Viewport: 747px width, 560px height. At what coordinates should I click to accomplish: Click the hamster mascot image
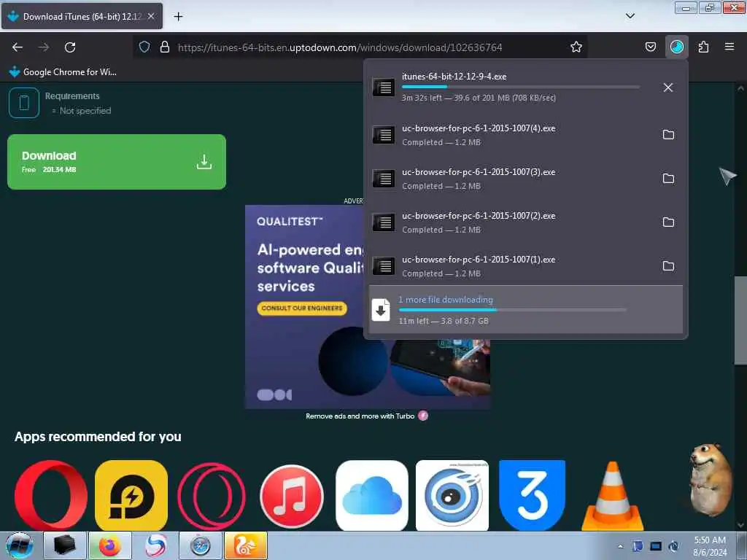pos(711,480)
